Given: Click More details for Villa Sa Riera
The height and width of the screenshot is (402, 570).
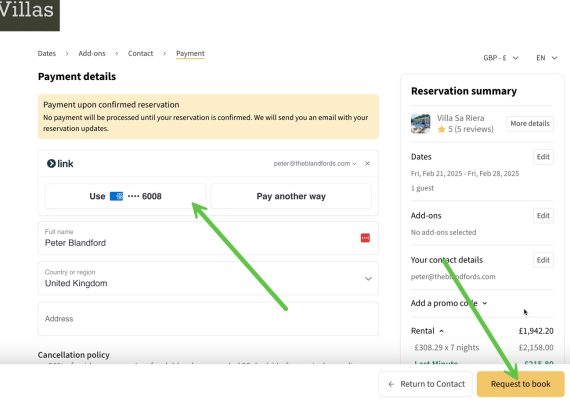Looking at the screenshot, I should 530,124.
